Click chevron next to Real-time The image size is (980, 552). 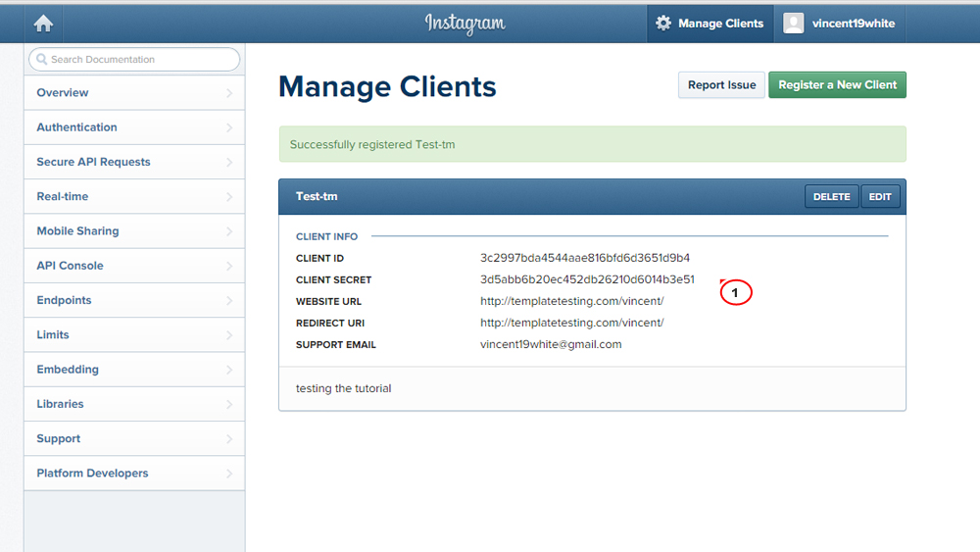point(229,197)
